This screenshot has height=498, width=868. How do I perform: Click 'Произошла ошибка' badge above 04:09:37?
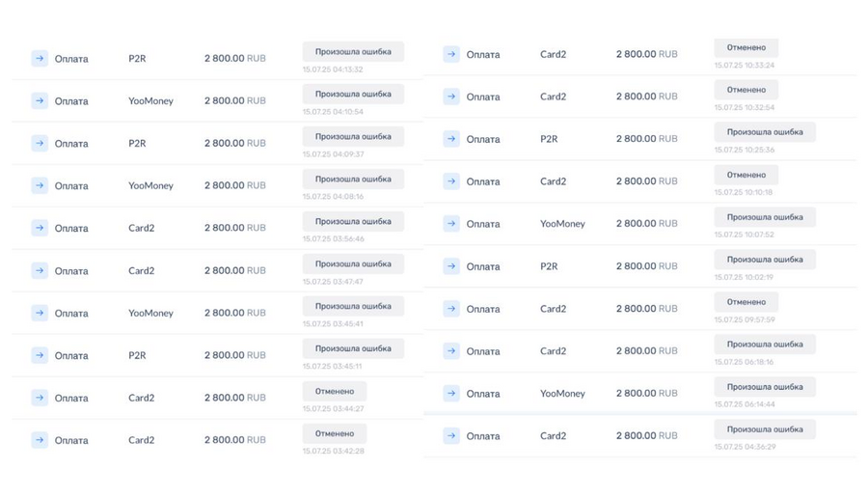click(x=353, y=136)
